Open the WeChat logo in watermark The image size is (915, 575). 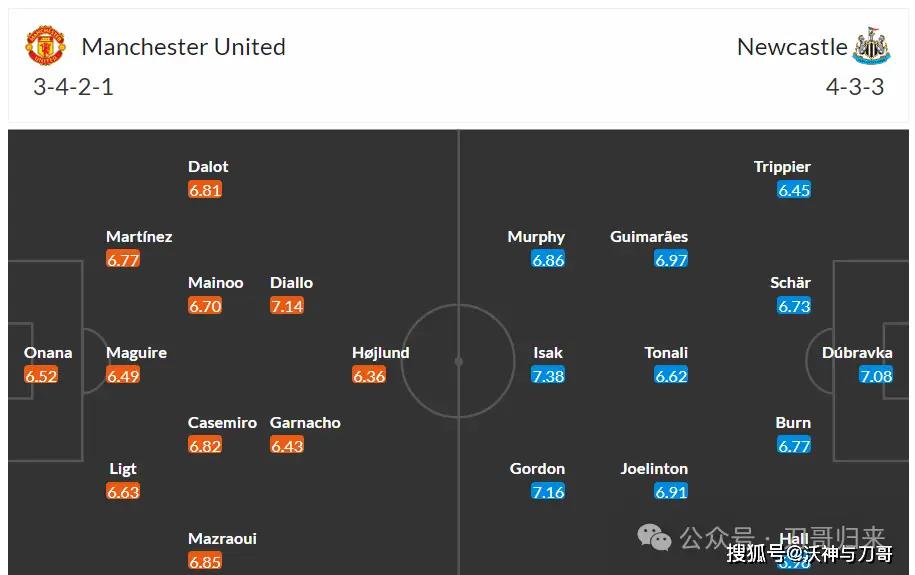tap(654, 537)
